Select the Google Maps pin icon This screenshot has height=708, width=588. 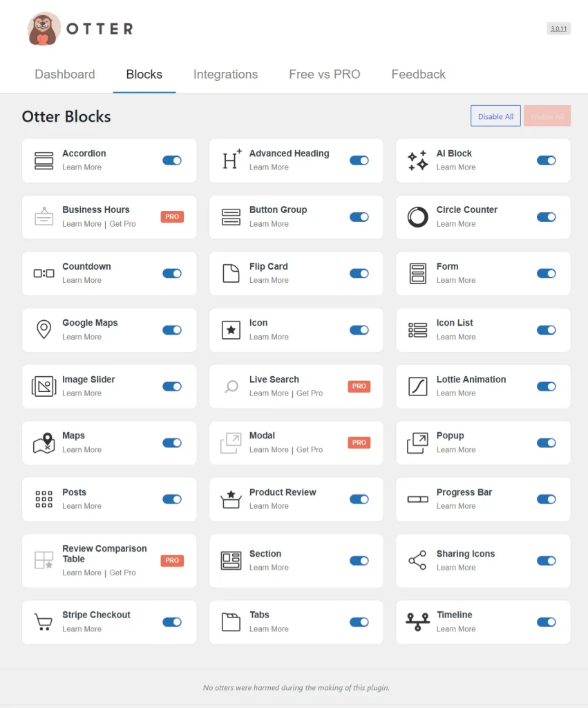coord(44,329)
